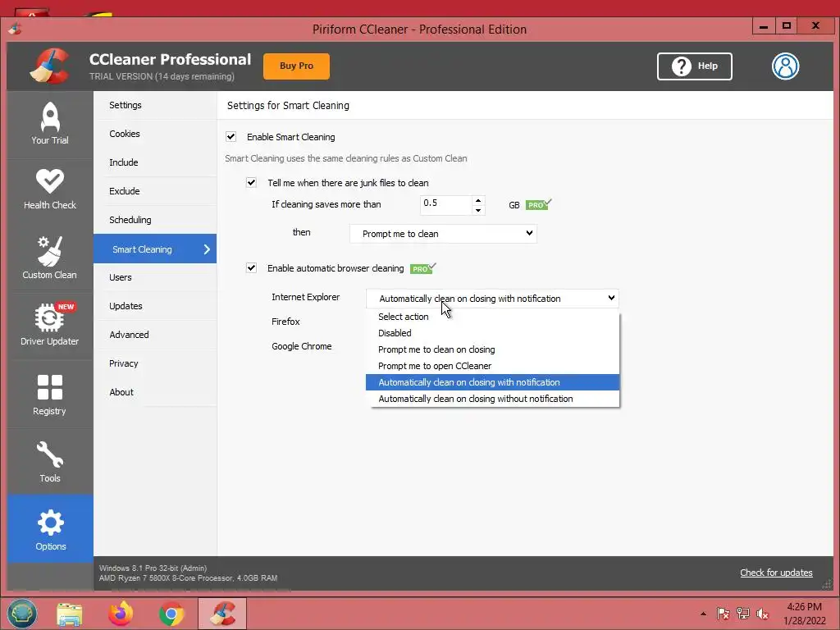Click the muted volume tray icon

[762, 614]
